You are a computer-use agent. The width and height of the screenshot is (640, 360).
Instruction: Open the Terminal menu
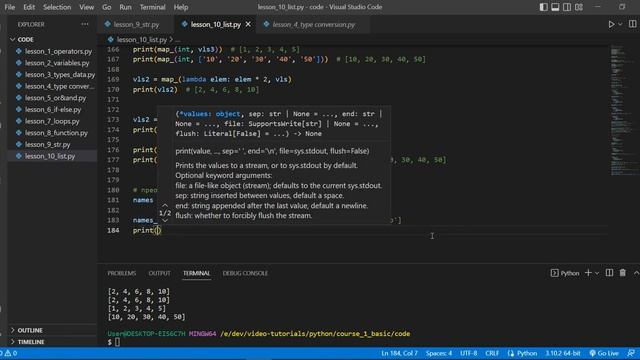click(152, 7)
